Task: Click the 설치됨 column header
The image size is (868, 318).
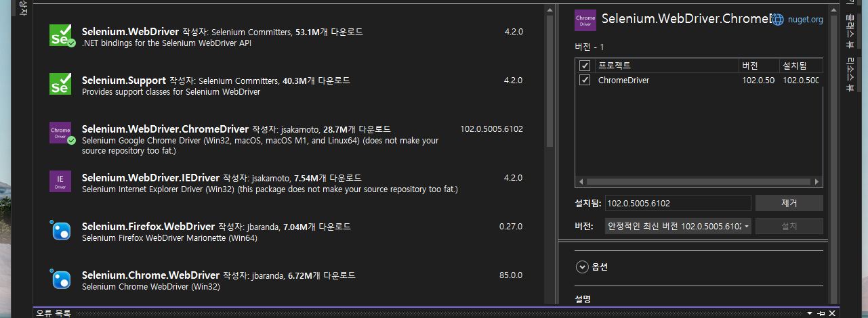Action: (801, 66)
